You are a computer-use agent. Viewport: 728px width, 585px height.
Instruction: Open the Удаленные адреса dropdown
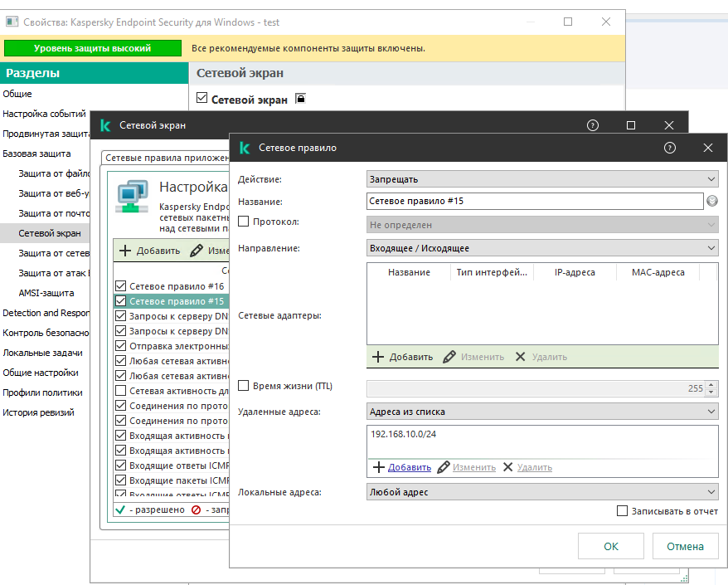542,412
